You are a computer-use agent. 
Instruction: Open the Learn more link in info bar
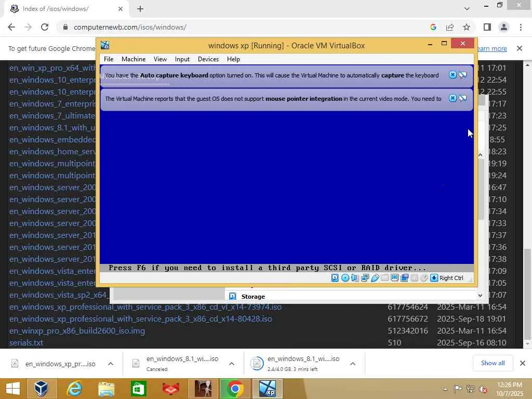coord(491,48)
